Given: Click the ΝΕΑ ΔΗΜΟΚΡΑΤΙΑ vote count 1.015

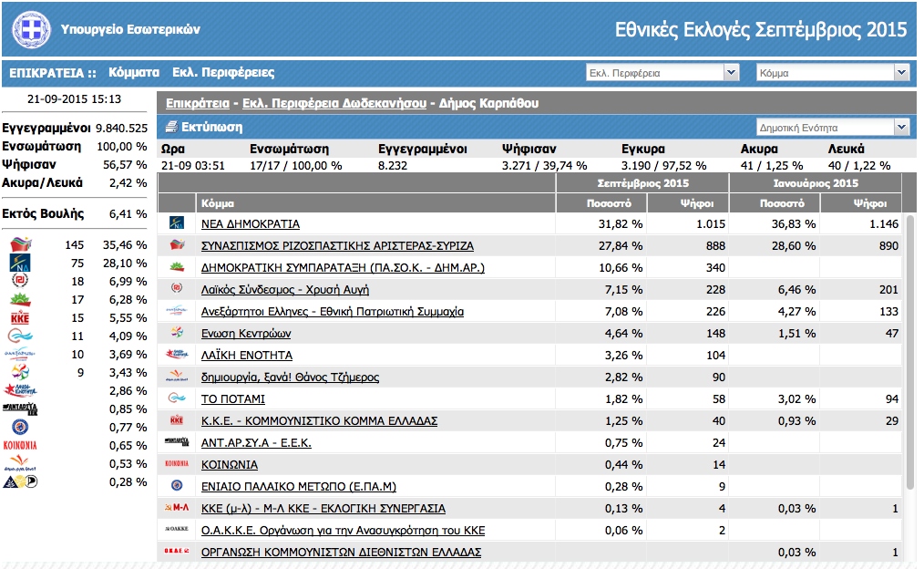Looking at the screenshot, I should [710, 224].
